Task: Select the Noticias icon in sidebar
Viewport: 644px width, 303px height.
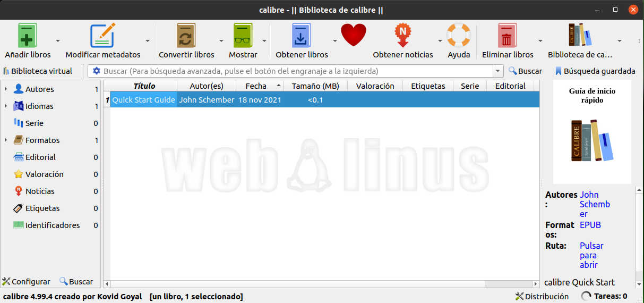Action: [19, 191]
